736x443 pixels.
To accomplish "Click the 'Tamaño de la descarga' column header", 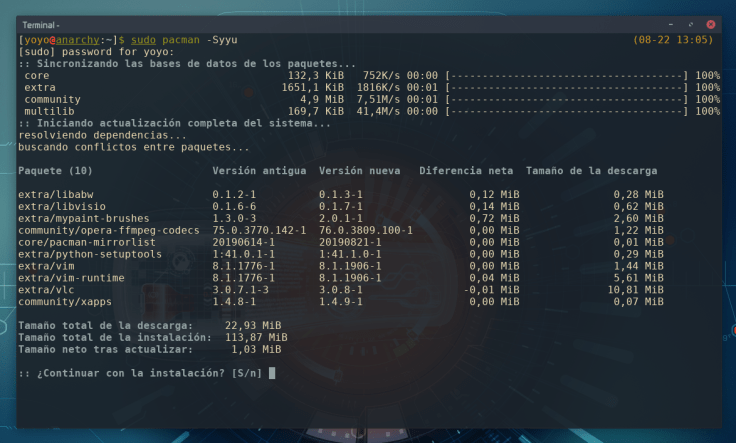I will point(591,171).
